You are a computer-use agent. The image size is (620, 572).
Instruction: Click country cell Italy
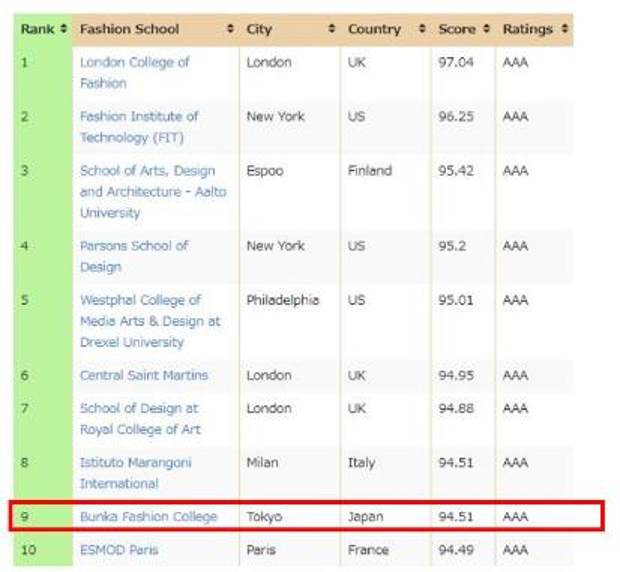(x=361, y=463)
